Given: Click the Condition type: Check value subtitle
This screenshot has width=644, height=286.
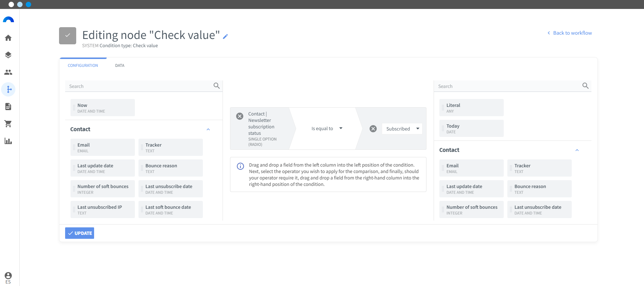Looking at the screenshot, I should point(129,46).
